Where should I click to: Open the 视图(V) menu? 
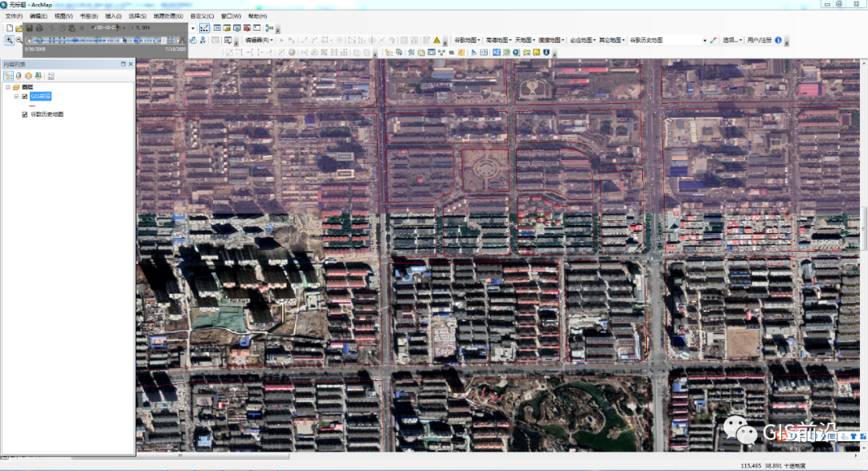63,16
